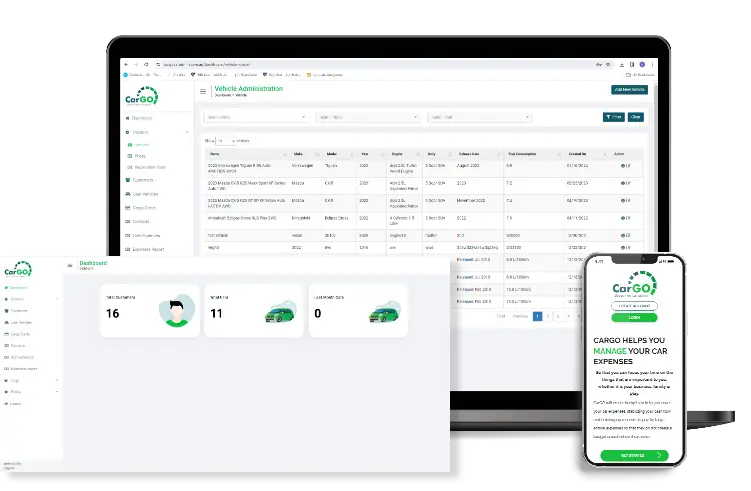Click the hamburger menu icon beside Vehicle Administration

click(x=203, y=91)
